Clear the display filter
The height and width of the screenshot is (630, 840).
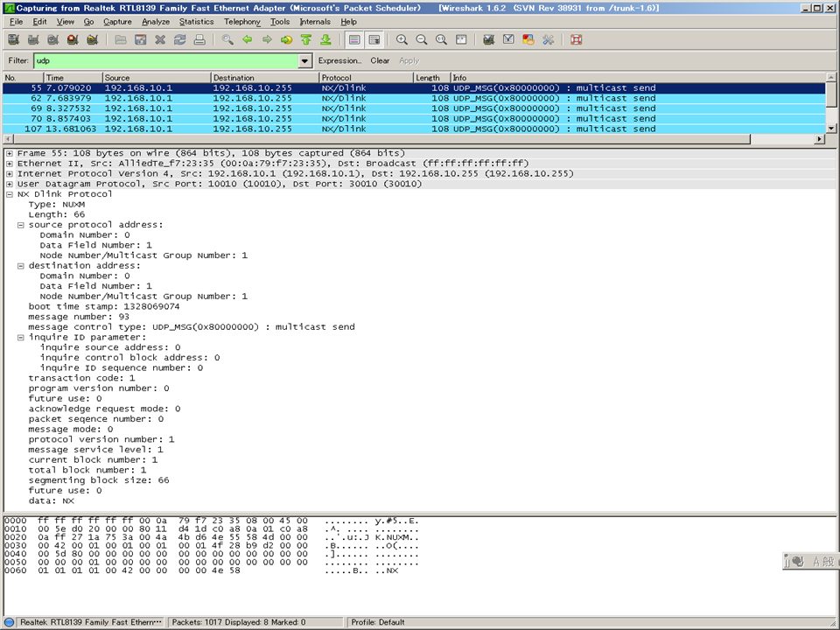click(x=380, y=61)
